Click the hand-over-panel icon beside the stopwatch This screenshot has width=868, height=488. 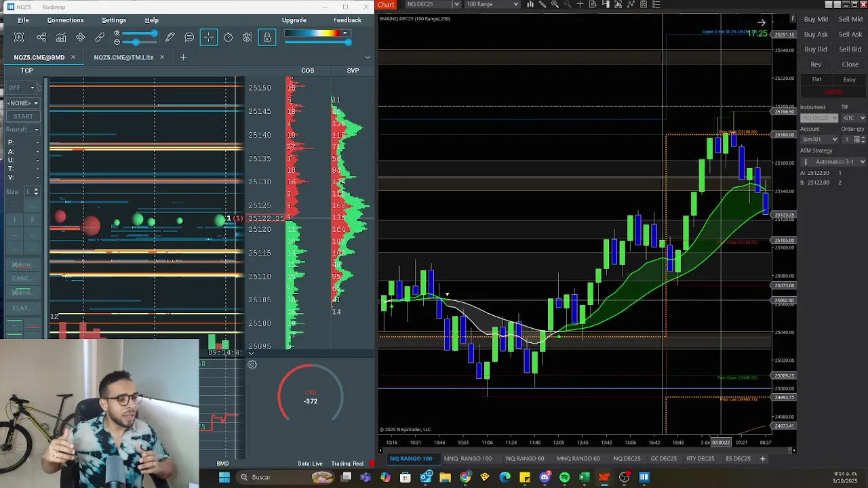(x=248, y=37)
